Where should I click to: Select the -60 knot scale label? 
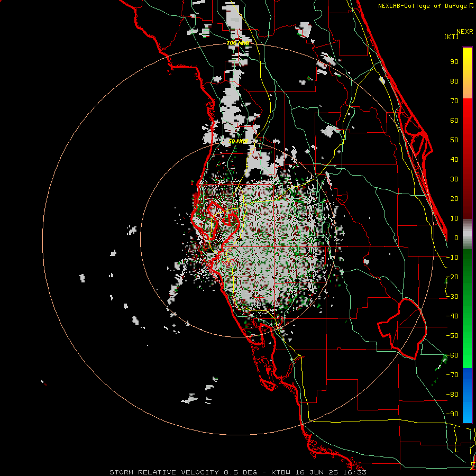point(452,355)
